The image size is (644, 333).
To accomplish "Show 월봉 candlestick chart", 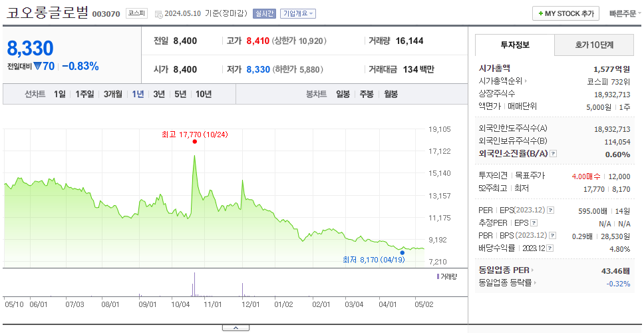I will pos(391,94).
